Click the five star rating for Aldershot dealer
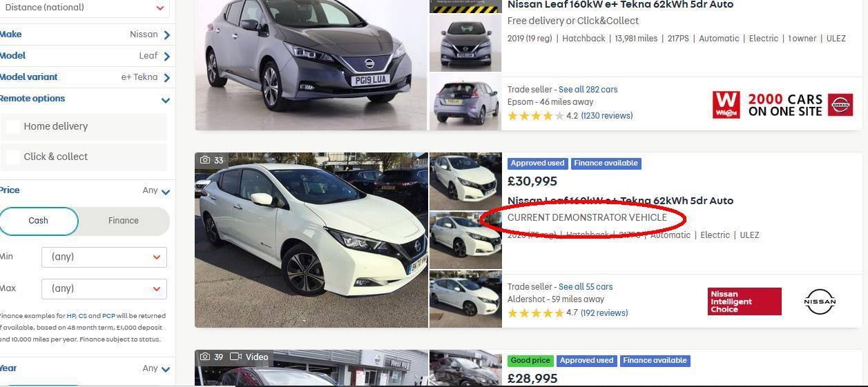 coord(535,313)
